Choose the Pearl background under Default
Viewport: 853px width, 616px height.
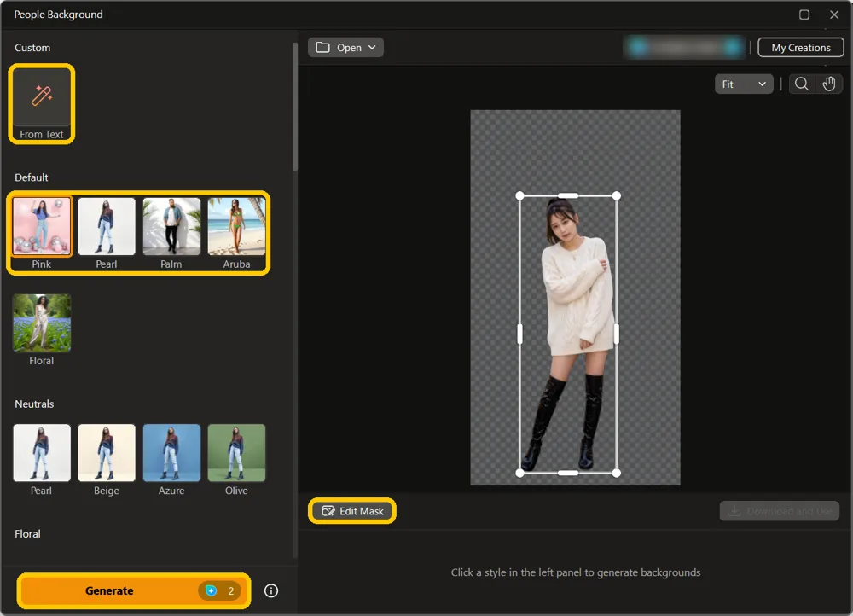tap(107, 226)
